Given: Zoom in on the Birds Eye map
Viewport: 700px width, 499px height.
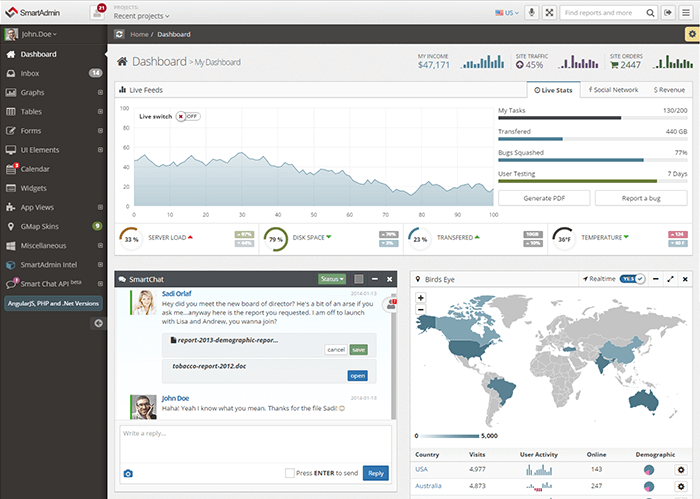Looking at the screenshot, I should (421, 297).
